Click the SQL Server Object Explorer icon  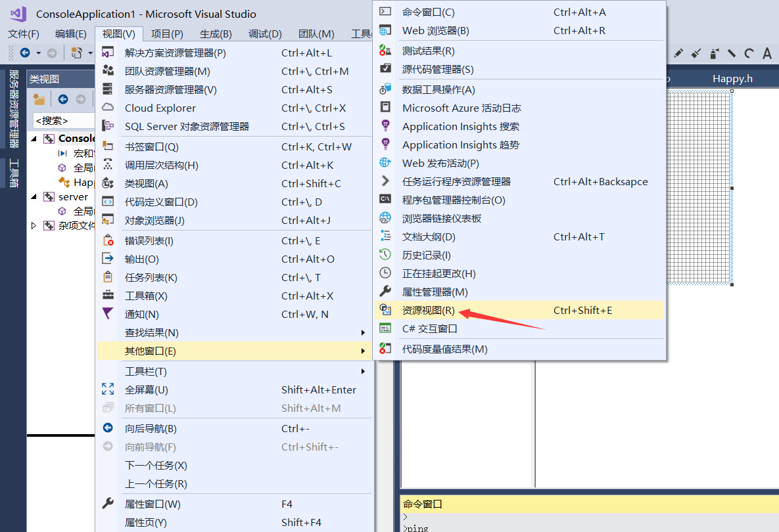(108, 125)
